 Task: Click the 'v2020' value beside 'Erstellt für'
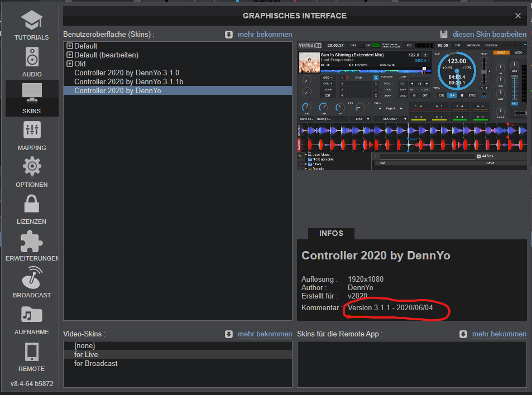pyautogui.click(x=358, y=296)
